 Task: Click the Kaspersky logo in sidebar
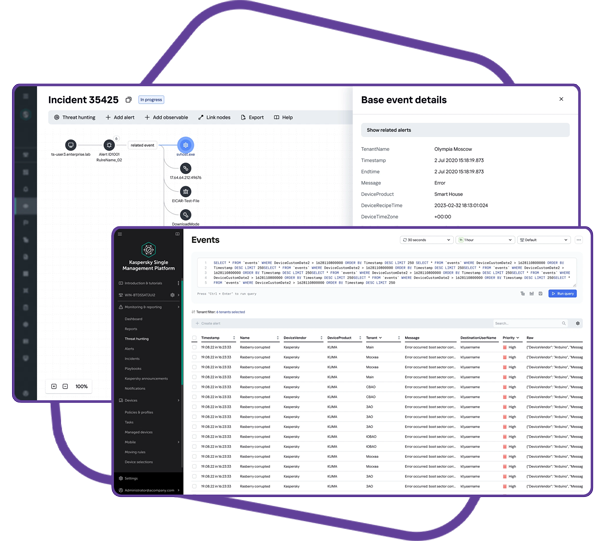click(148, 250)
